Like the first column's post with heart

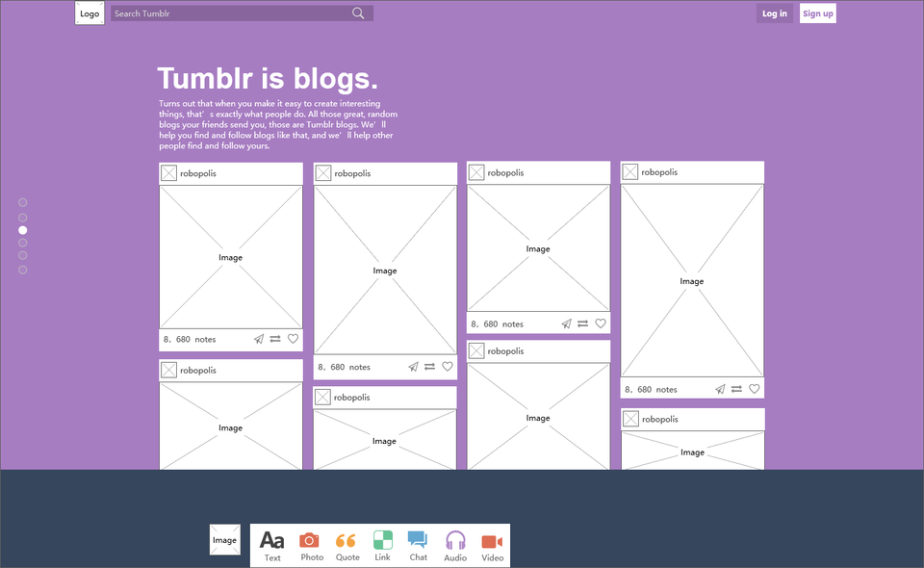click(293, 339)
